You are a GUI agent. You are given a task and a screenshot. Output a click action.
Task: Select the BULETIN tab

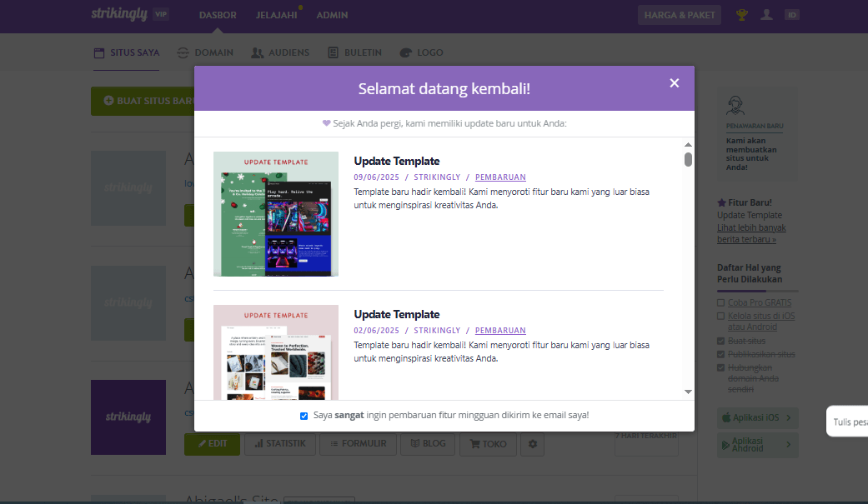click(x=355, y=52)
